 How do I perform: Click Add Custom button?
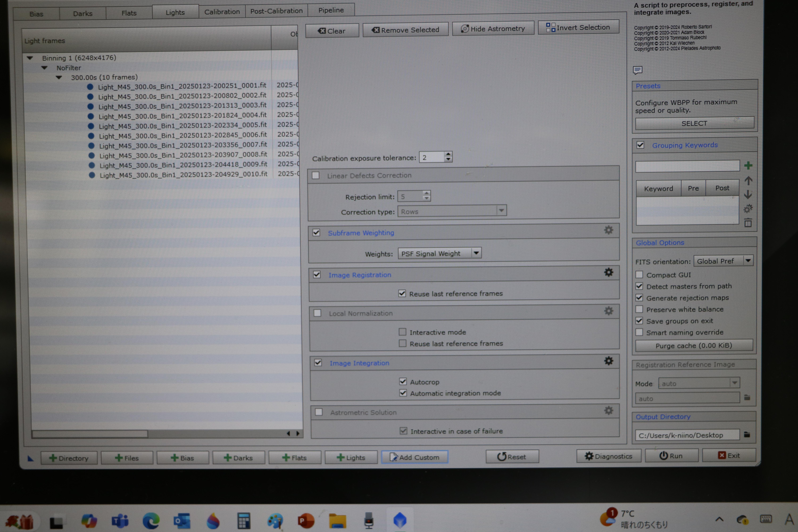coord(414,457)
